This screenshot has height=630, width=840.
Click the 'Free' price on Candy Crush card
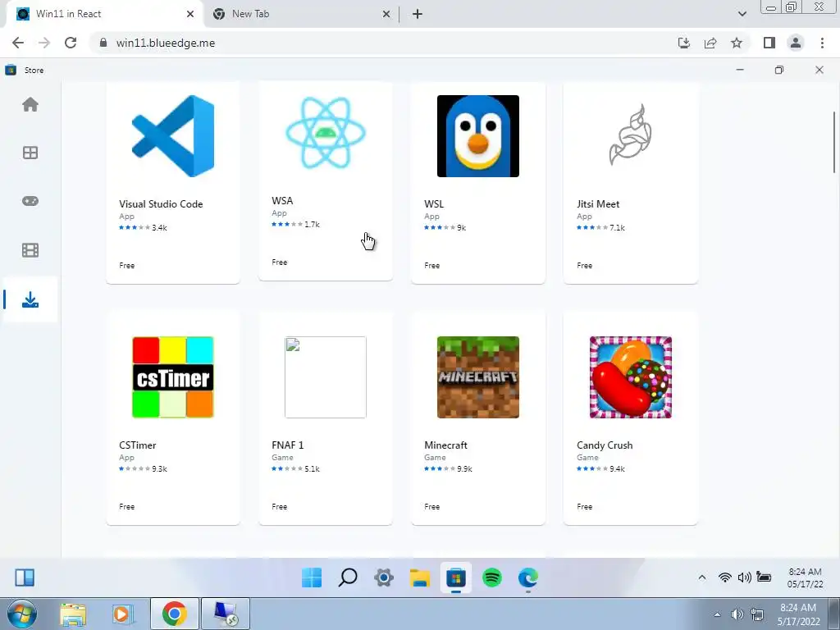tap(584, 507)
